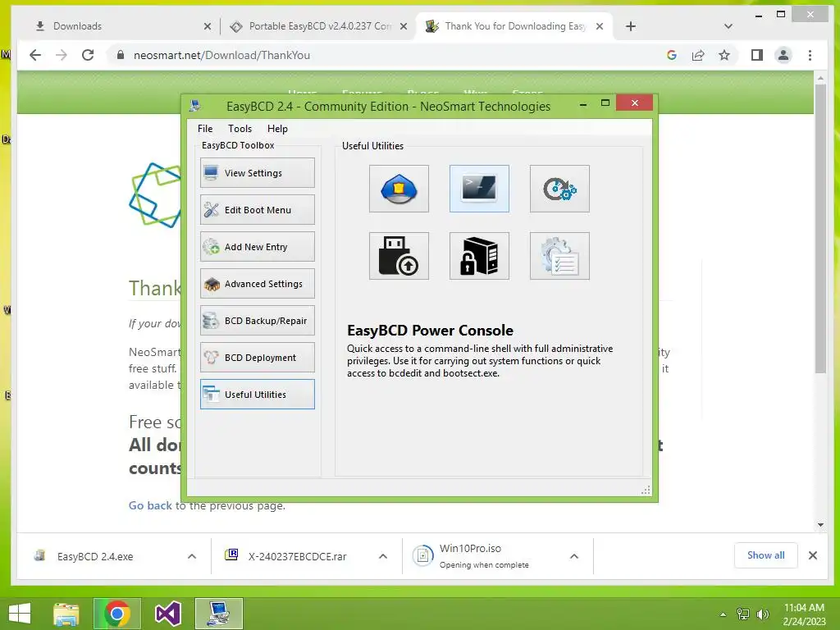840x630 pixels.
Task: Click the Chrome taskbar icon
Action: pyautogui.click(x=117, y=614)
